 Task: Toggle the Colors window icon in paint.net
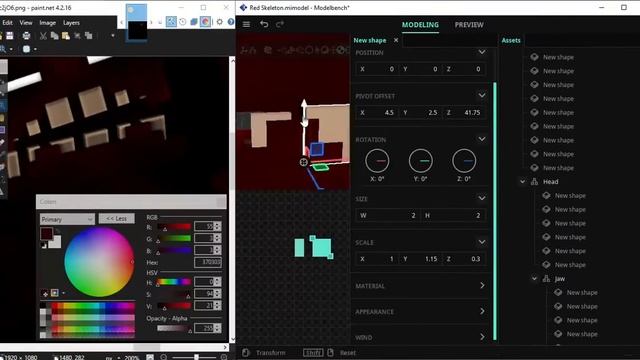(205, 22)
